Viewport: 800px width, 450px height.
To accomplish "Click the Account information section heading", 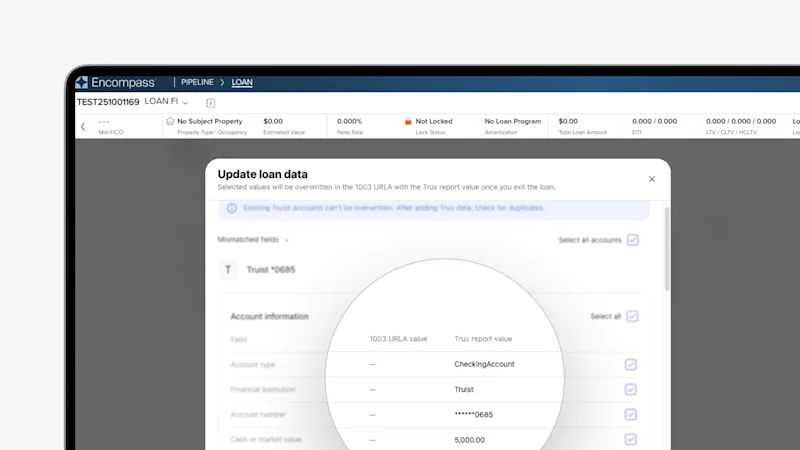I will (269, 316).
